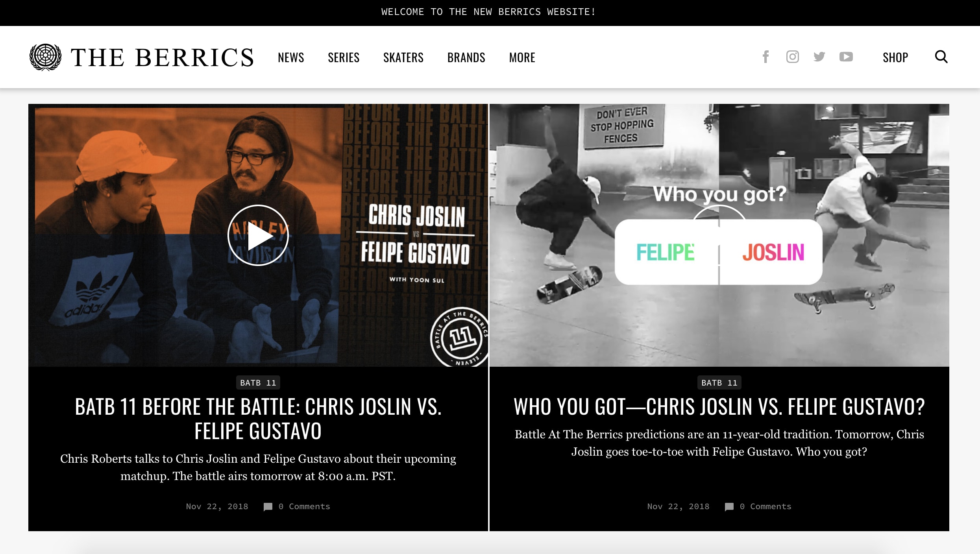
Task: Click comments icon under Who You Got post
Action: 729,507
